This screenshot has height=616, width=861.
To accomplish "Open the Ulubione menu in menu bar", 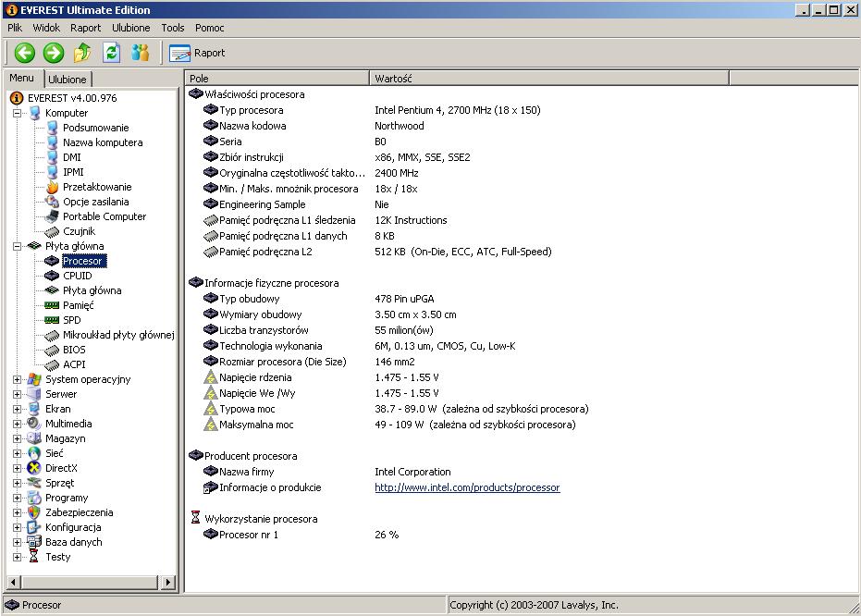I will (x=130, y=28).
